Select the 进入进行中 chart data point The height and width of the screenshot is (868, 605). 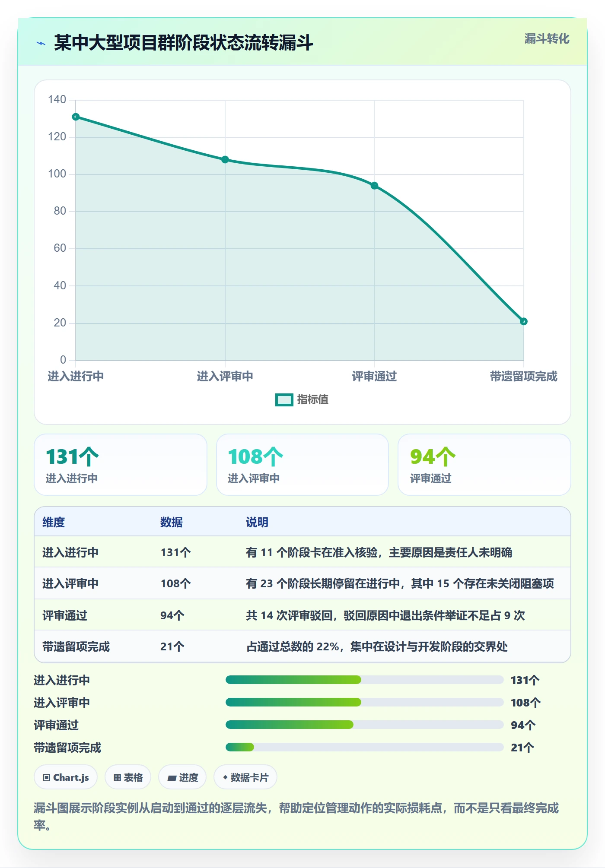click(x=76, y=117)
